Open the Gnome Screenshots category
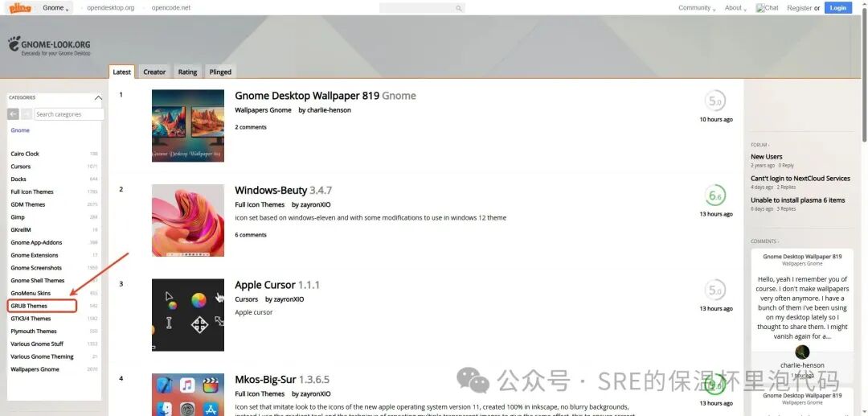This screenshot has width=868, height=416. pyautogui.click(x=36, y=268)
